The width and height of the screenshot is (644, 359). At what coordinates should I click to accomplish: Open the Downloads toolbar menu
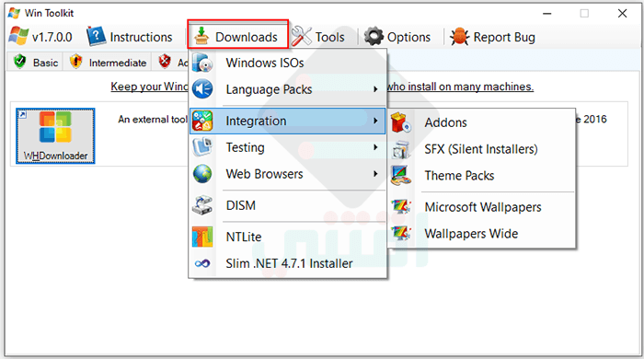coord(237,37)
